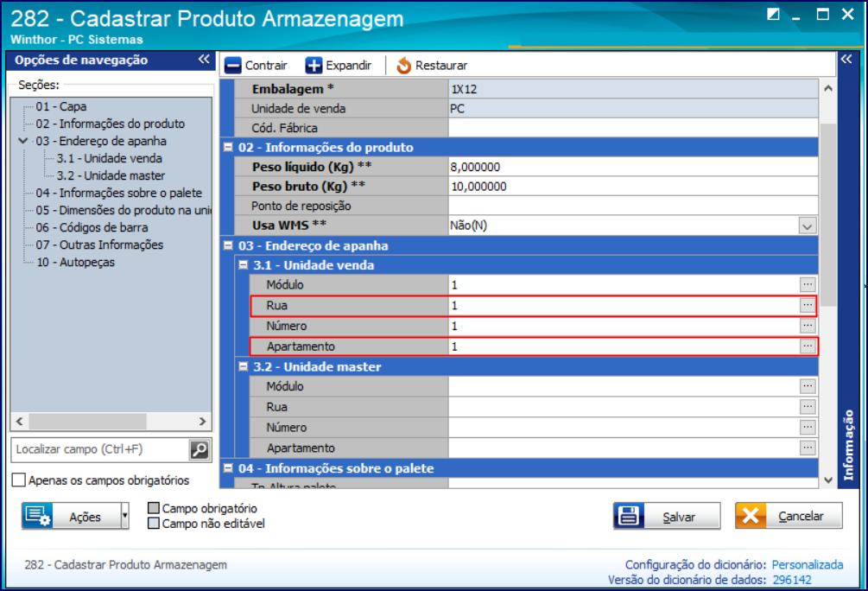Click the Cancelar X icon
The height and width of the screenshot is (591, 868).
tap(751, 516)
